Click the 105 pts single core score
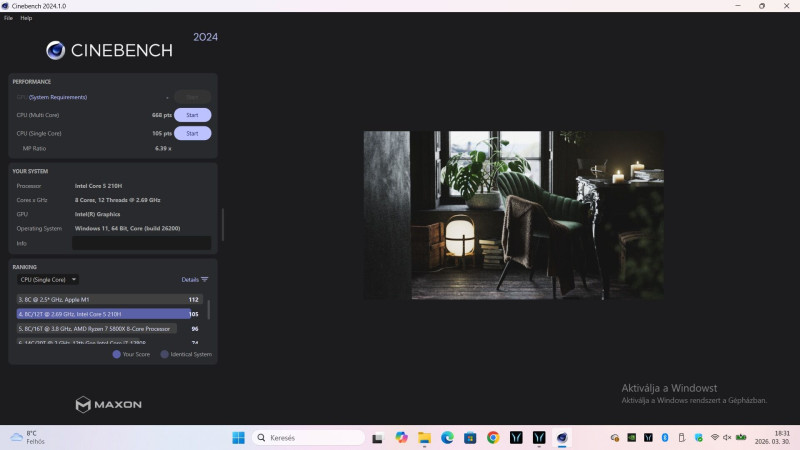The height and width of the screenshot is (450, 800). coord(162,133)
